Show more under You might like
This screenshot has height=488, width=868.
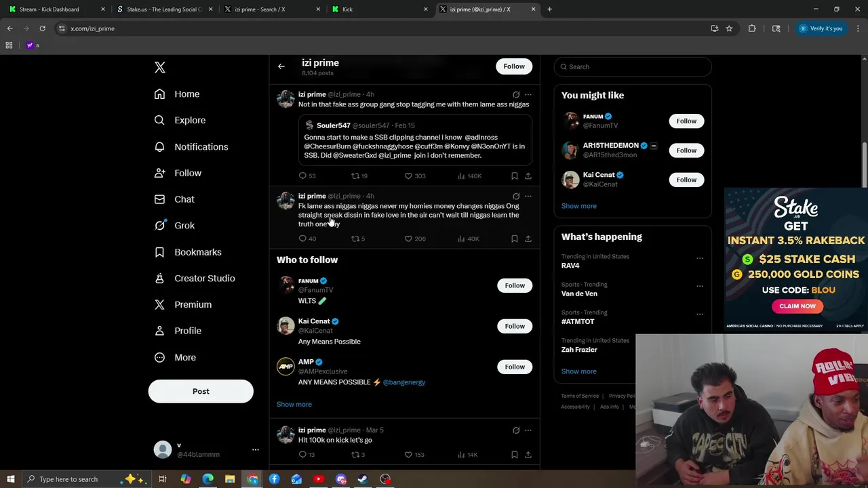[x=579, y=206]
